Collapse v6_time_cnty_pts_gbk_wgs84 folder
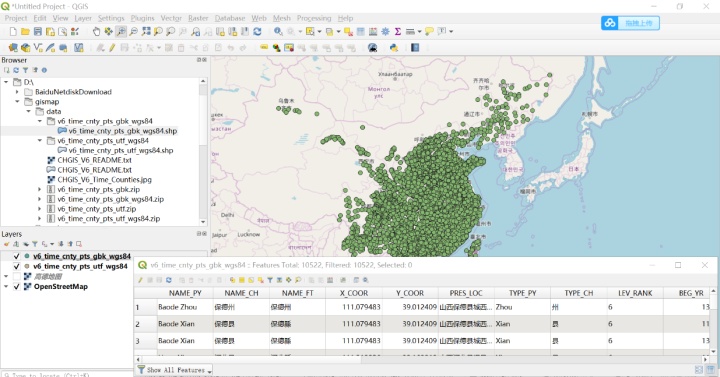The width and height of the screenshot is (720, 377). pos(39,121)
